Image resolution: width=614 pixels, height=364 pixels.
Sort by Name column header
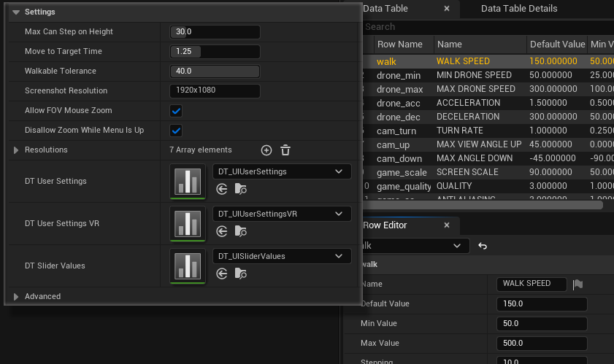click(x=480, y=44)
